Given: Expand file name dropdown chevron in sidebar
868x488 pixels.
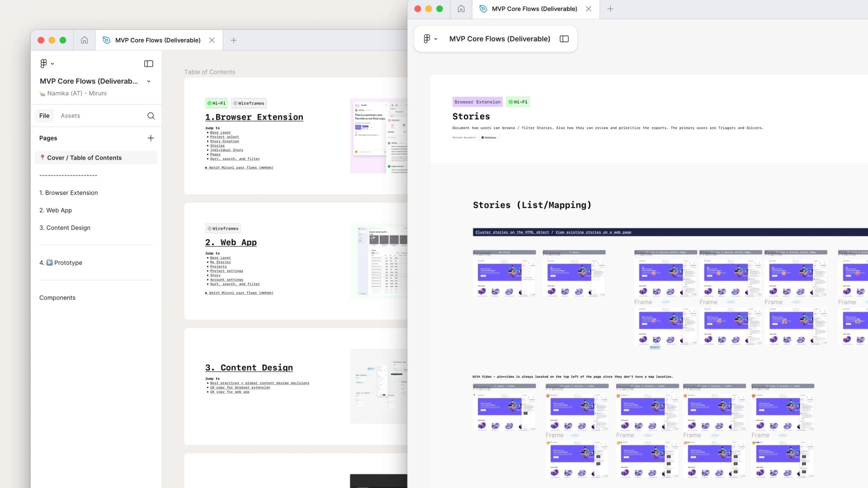Looking at the screenshot, I should tap(149, 81).
